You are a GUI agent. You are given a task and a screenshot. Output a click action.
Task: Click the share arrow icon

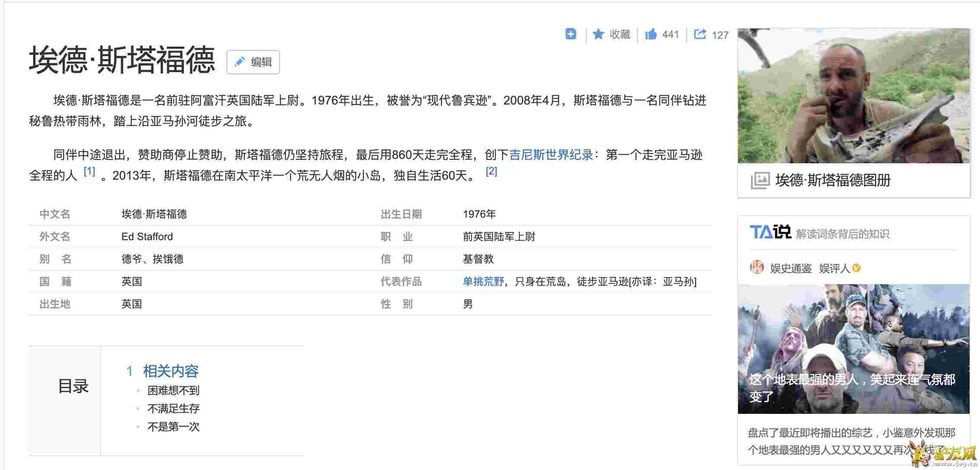pos(700,34)
